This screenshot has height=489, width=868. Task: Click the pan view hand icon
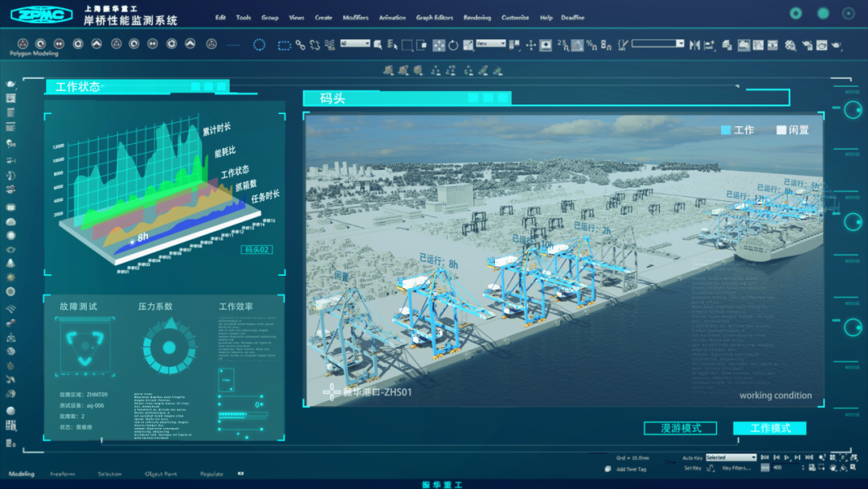pos(833,467)
